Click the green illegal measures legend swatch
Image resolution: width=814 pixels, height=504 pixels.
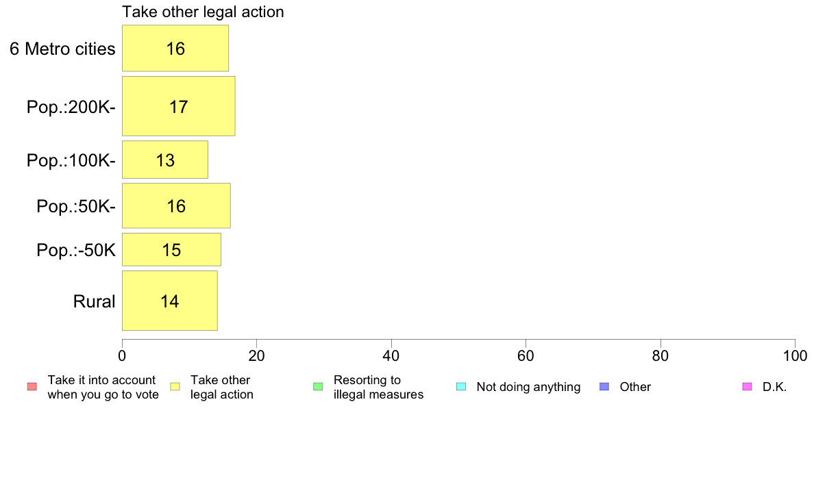[x=318, y=387]
